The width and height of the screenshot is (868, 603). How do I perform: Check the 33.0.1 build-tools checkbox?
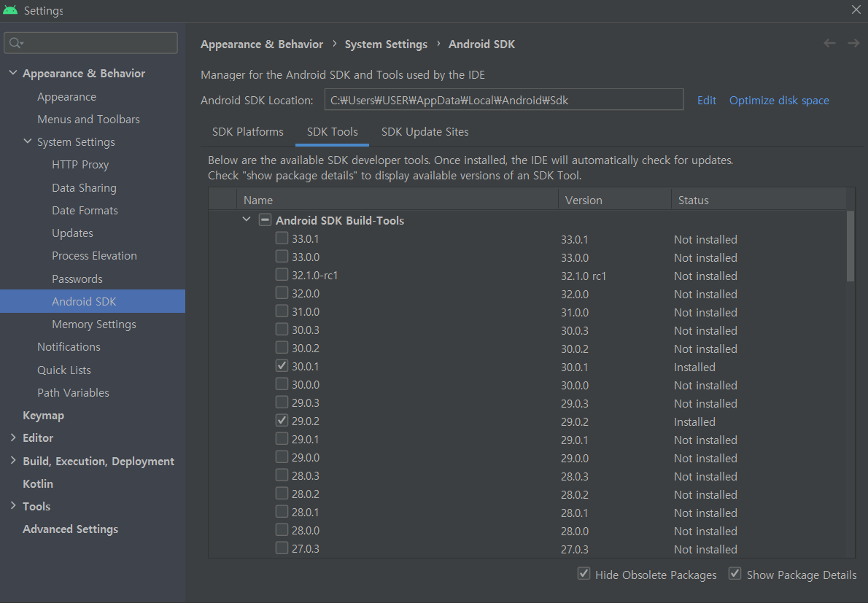(x=282, y=238)
